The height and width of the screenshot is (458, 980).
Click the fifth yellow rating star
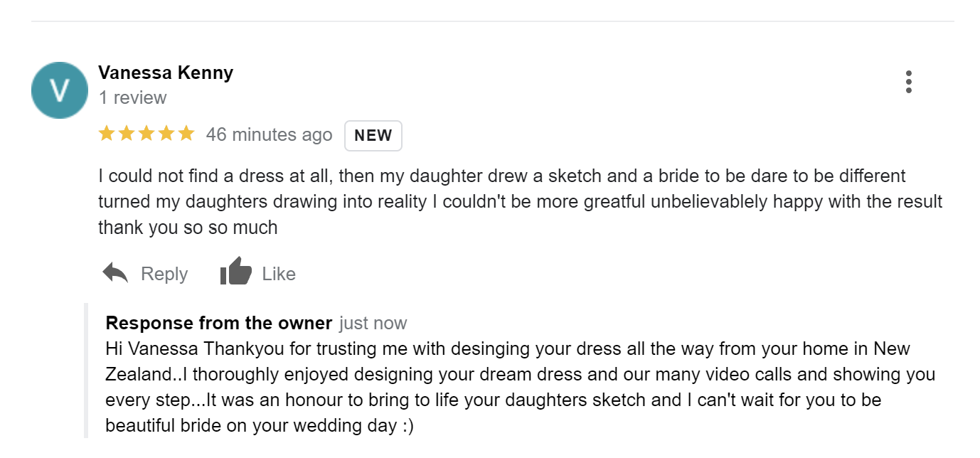186,134
